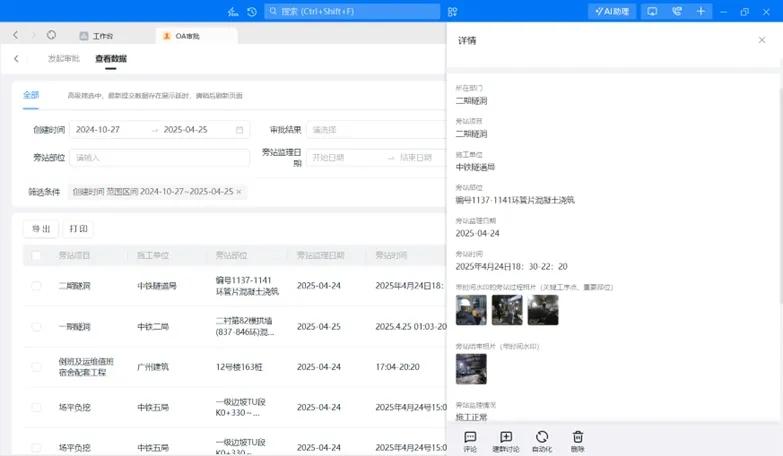Check the 二期隧洞 row checkbox
The height and width of the screenshot is (456, 783).
(x=37, y=286)
